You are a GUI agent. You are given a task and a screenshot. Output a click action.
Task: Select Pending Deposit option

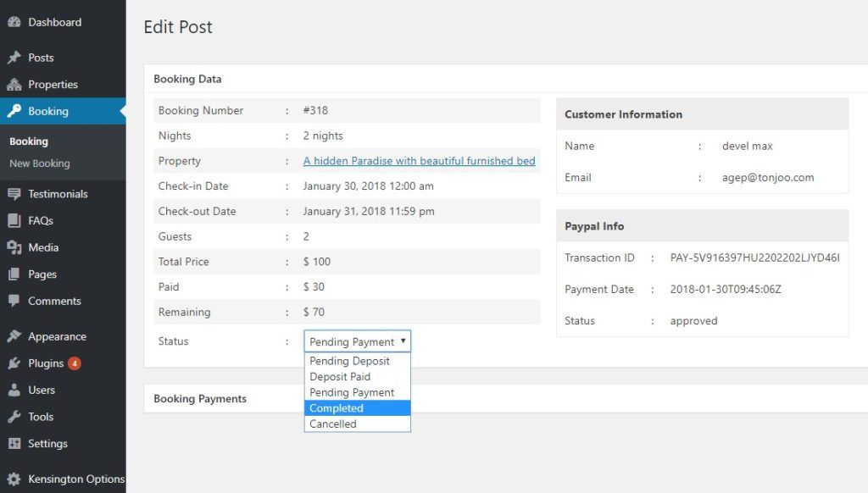click(x=357, y=361)
